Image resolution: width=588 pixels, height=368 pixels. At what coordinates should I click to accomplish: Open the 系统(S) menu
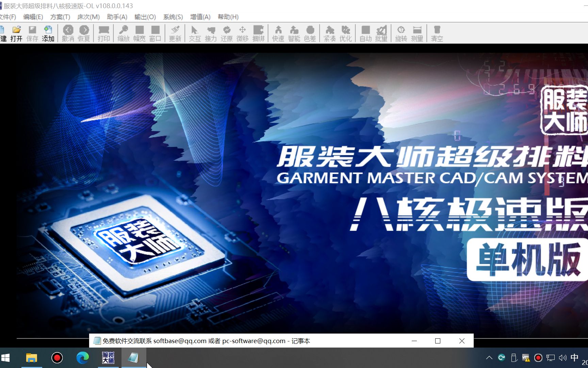coord(173,17)
